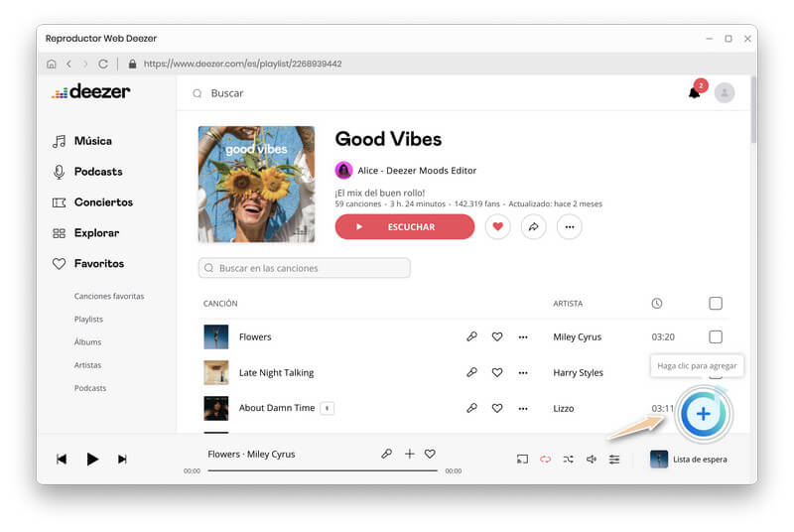Favorite current track in player bar
This screenshot has width=794, height=532.
pyautogui.click(x=430, y=454)
